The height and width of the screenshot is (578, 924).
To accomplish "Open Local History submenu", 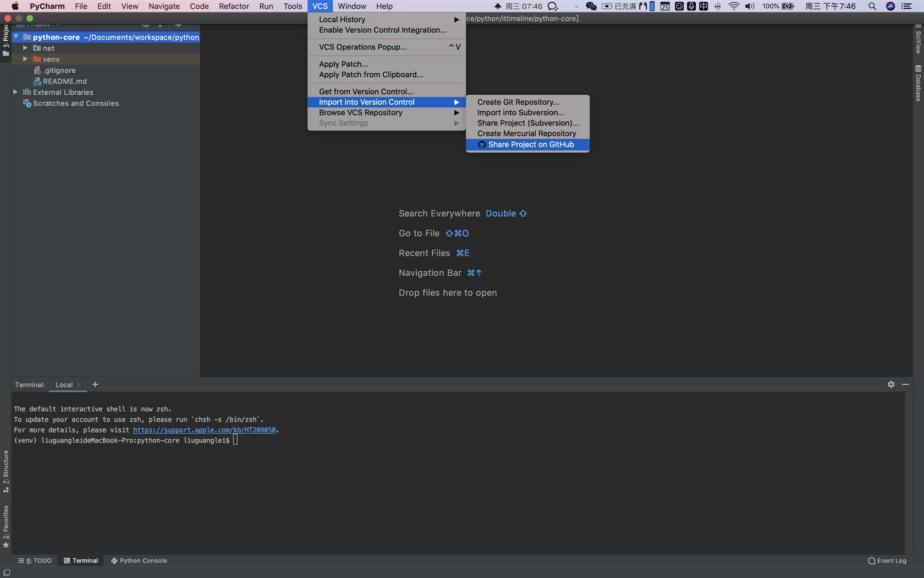I will 387,19.
